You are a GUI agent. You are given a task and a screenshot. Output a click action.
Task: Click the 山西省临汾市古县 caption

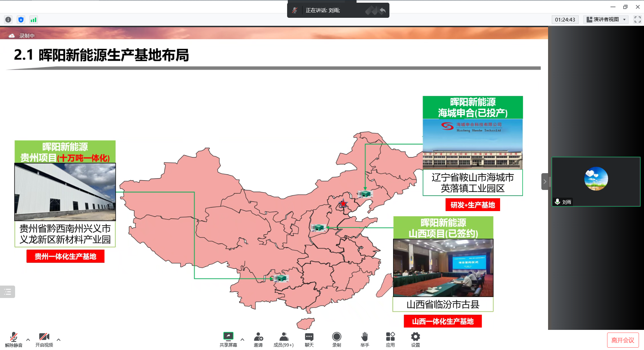[x=443, y=304]
